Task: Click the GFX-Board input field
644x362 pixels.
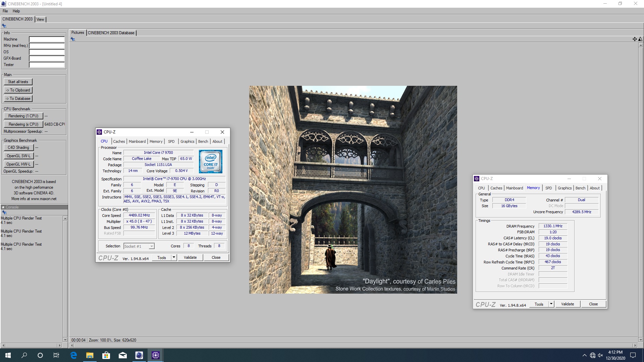Action: [x=47, y=58]
